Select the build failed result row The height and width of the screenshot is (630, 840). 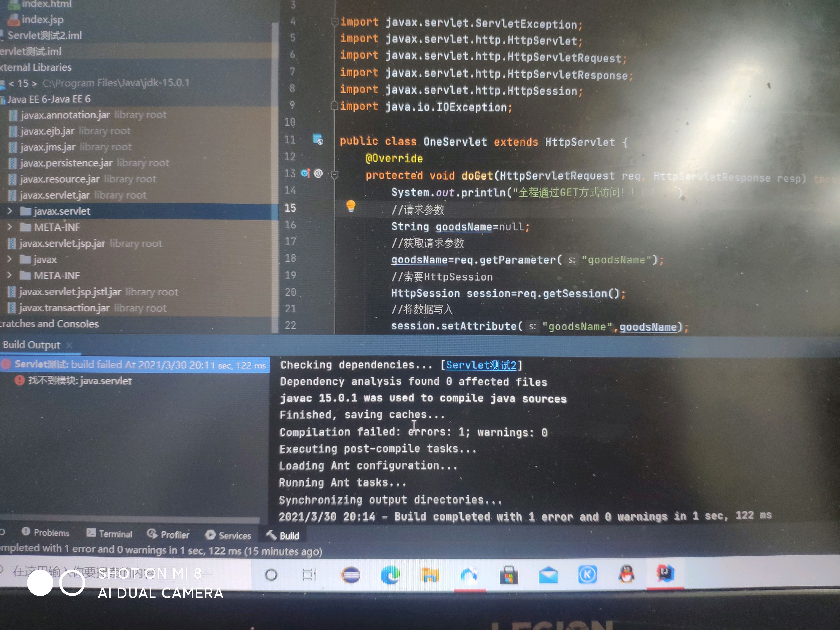tap(134, 365)
